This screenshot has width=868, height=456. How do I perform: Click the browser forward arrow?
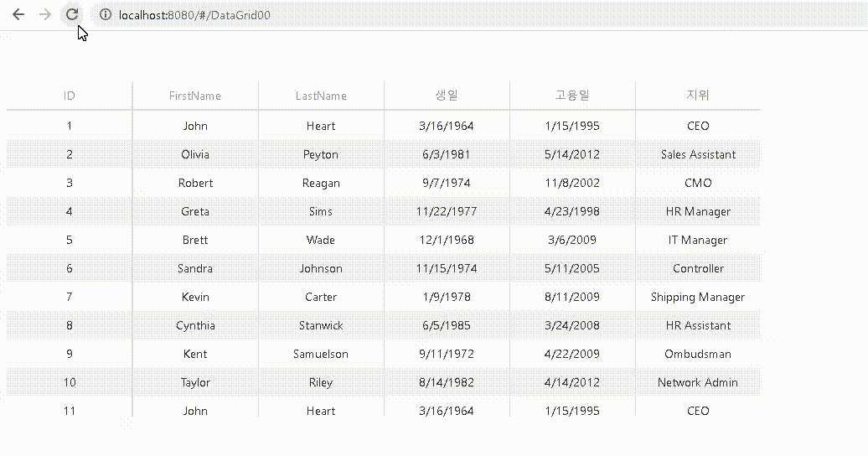coord(45,15)
